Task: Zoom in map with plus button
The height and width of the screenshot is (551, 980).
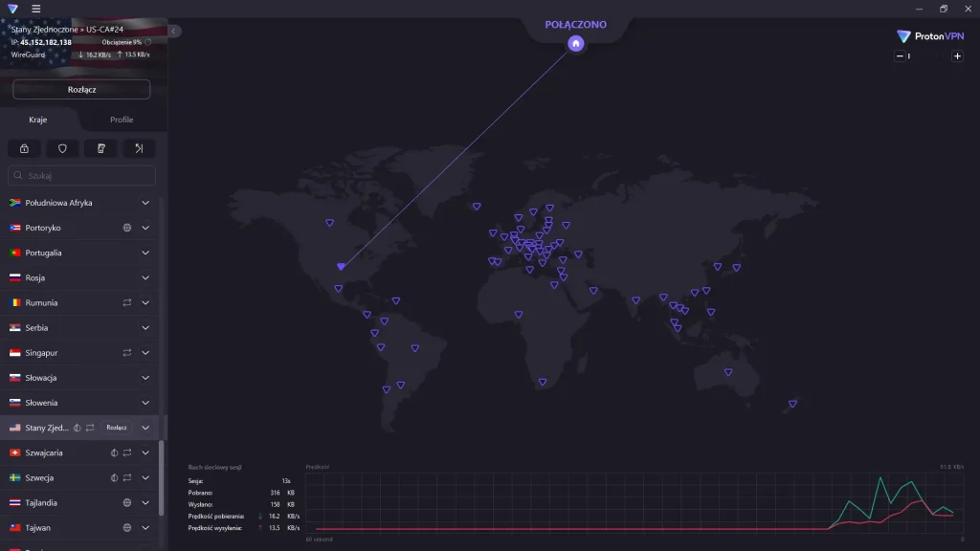Action: tap(957, 56)
